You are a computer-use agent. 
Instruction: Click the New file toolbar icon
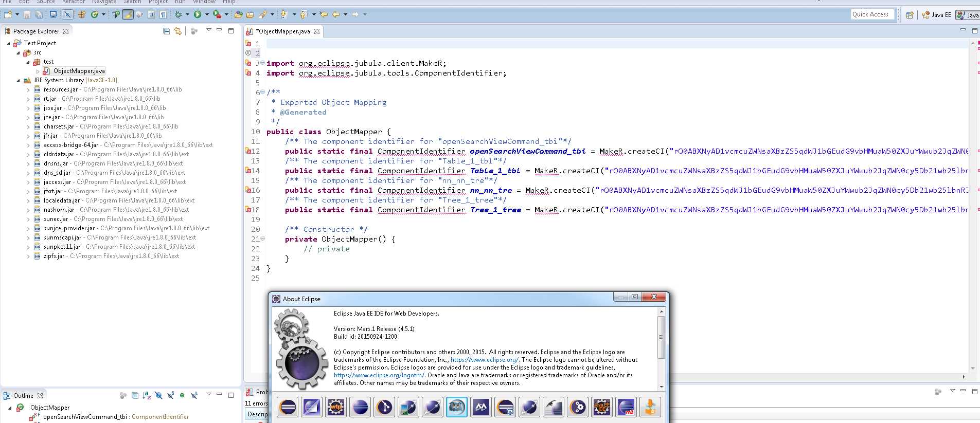point(8,15)
